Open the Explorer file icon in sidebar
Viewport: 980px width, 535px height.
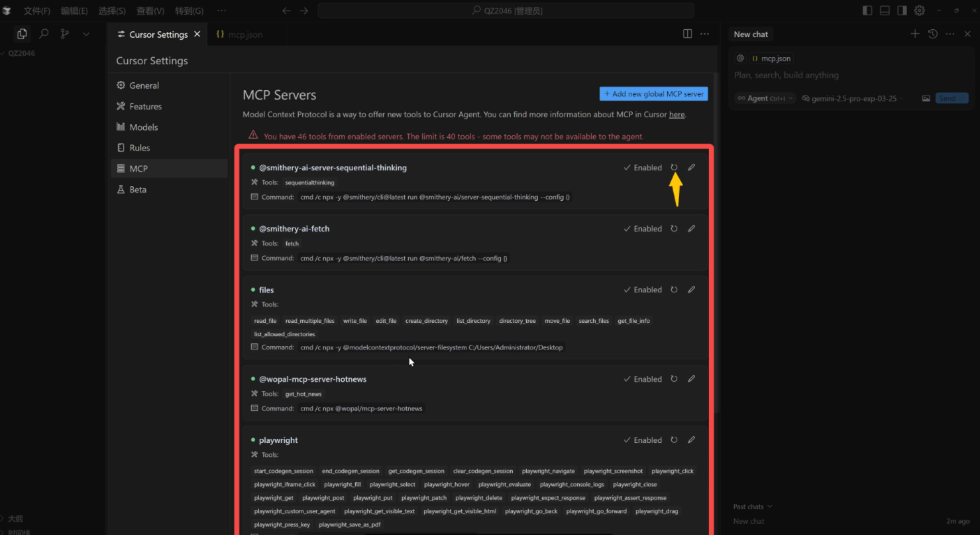22,32
